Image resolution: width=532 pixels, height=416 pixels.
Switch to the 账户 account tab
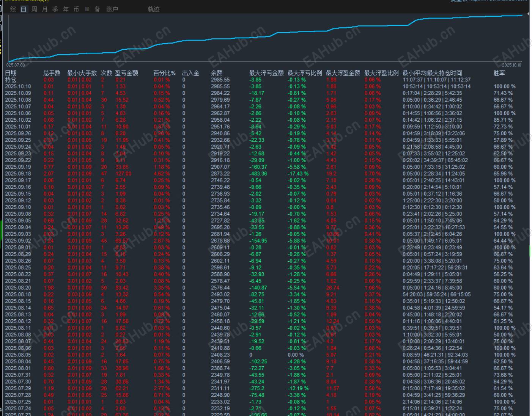112,9
